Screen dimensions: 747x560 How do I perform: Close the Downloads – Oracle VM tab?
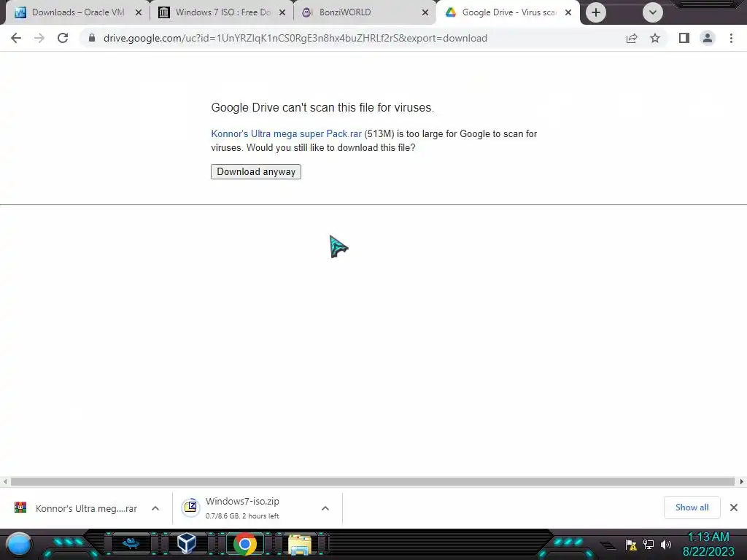(x=139, y=12)
